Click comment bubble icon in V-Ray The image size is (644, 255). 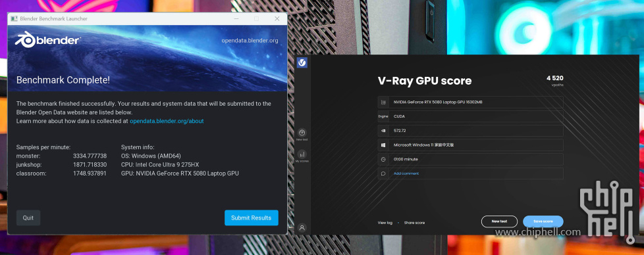(383, 174)
